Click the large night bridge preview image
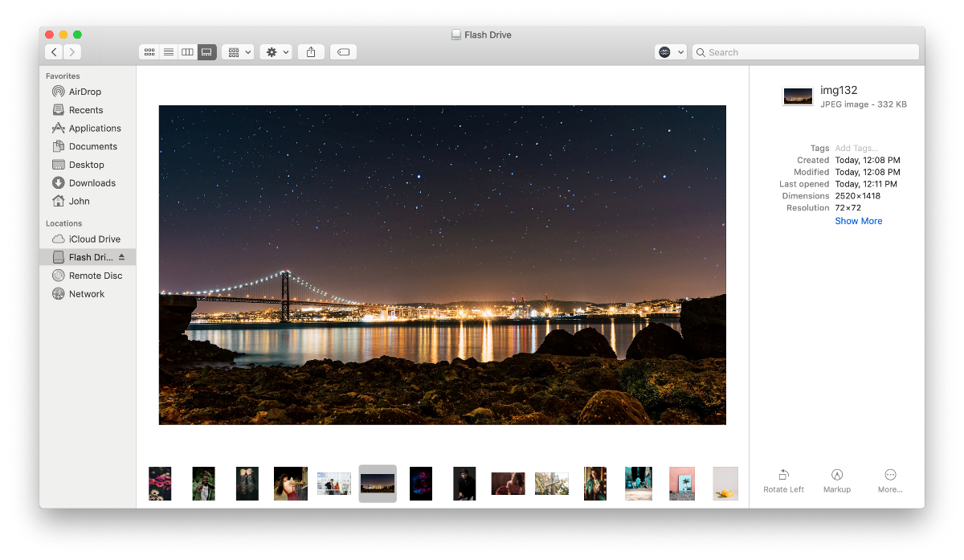The image size is (964, 560). tap(443, 265)
